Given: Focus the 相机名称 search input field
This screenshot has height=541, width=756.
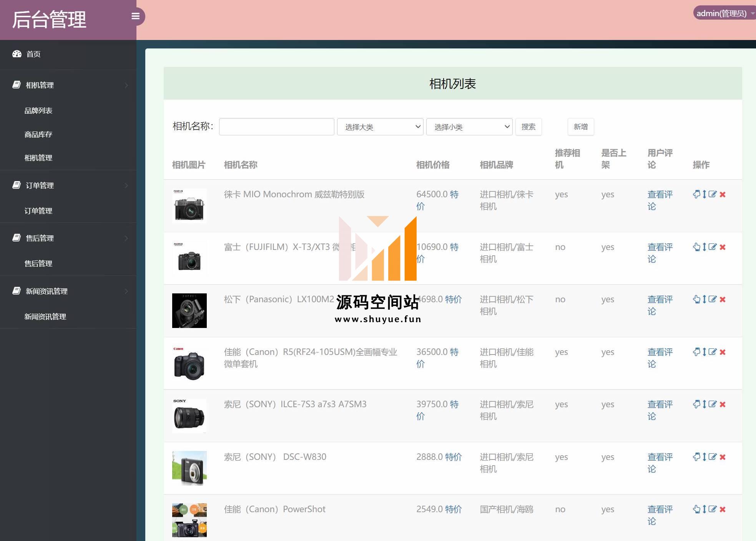Looking at the screenshot, I should pos(276,127).
